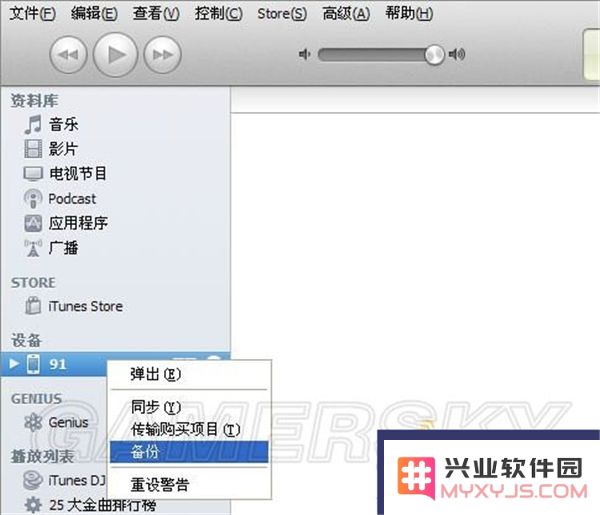
Task: Select 25 大金曲排行榜 playlist
Action: coord(103,505)
